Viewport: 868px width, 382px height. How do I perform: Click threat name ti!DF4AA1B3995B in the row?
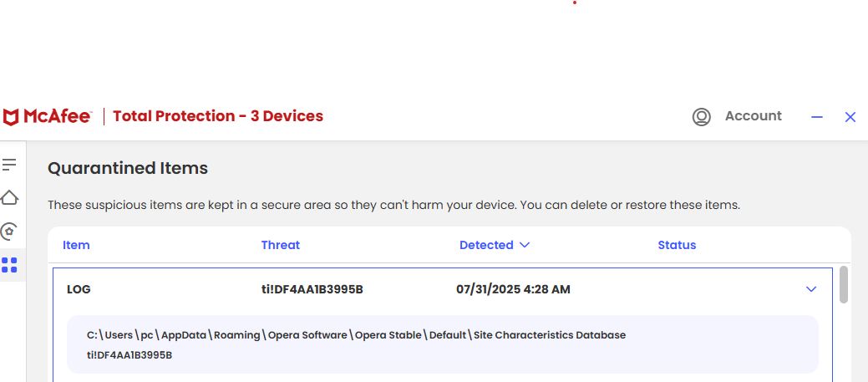click(x=312, y=289)
